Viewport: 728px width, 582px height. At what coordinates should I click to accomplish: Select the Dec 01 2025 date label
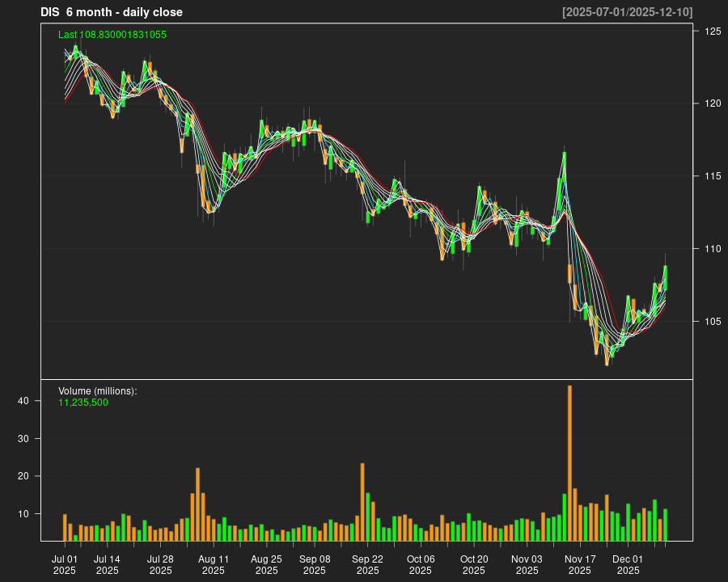[628, 563]
